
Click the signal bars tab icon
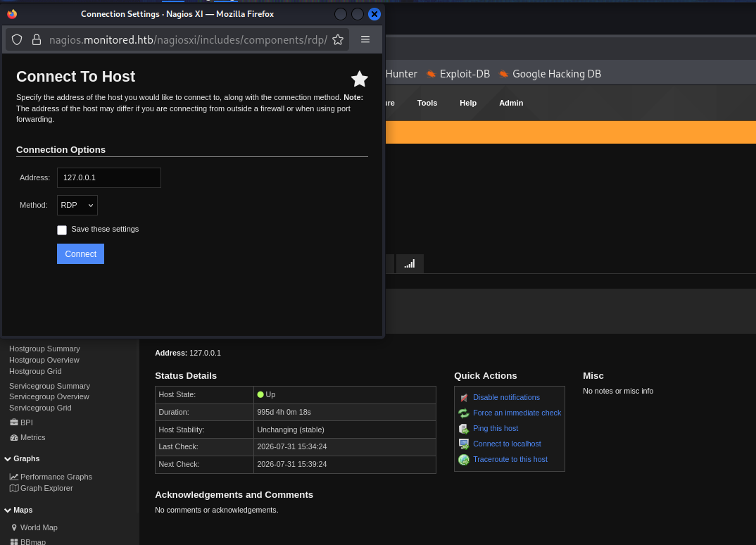[x=410, y=264]
